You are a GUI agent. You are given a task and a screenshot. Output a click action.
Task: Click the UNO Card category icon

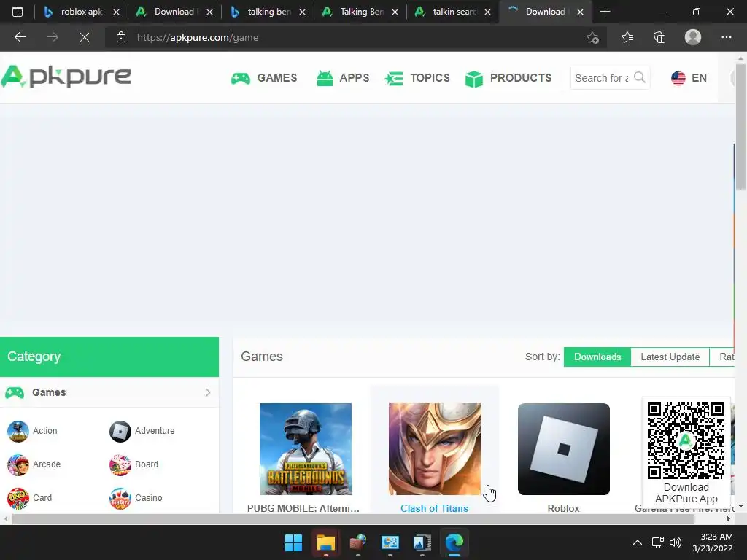pyautogui.click(x=18, y=498)
